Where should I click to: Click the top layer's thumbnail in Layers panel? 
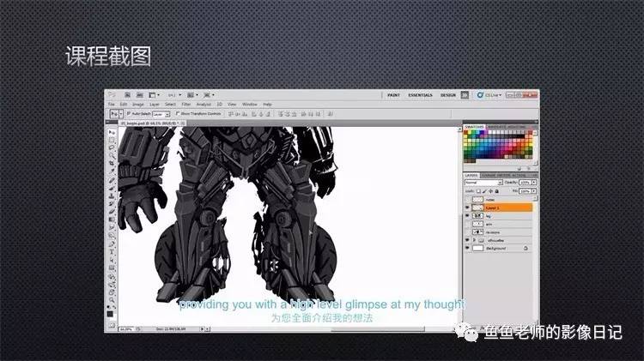click(x=477, y=200)
